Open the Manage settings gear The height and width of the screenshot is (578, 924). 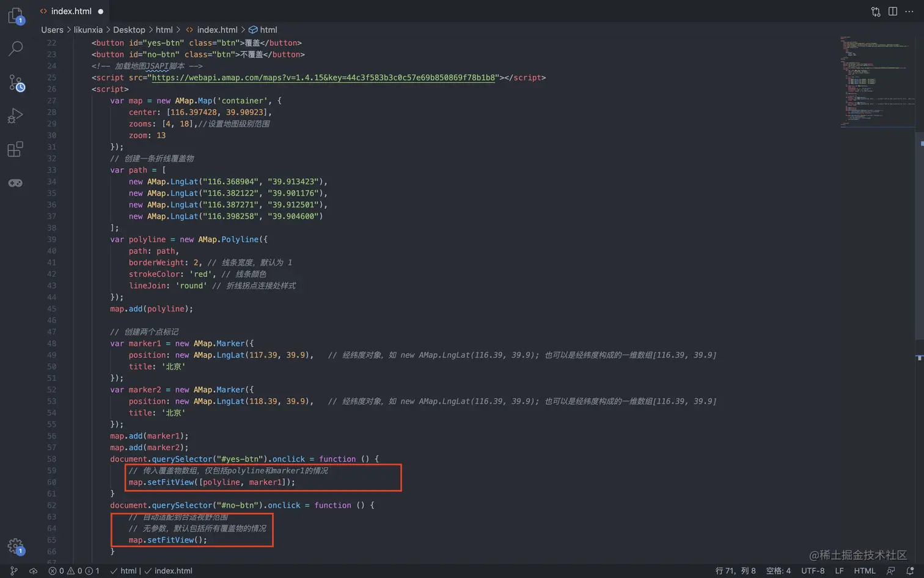pyautogui.click(x=15, y=546)
